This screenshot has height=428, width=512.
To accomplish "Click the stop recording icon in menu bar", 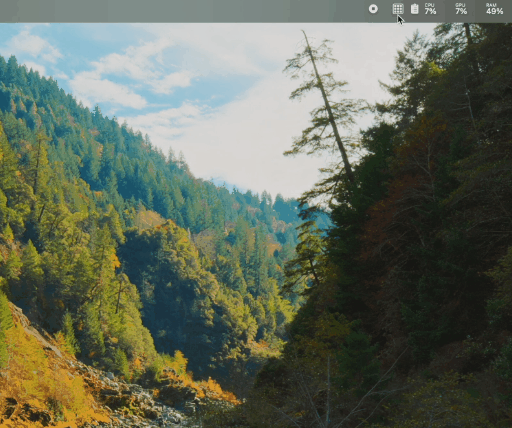I will [x=373, y=9].
